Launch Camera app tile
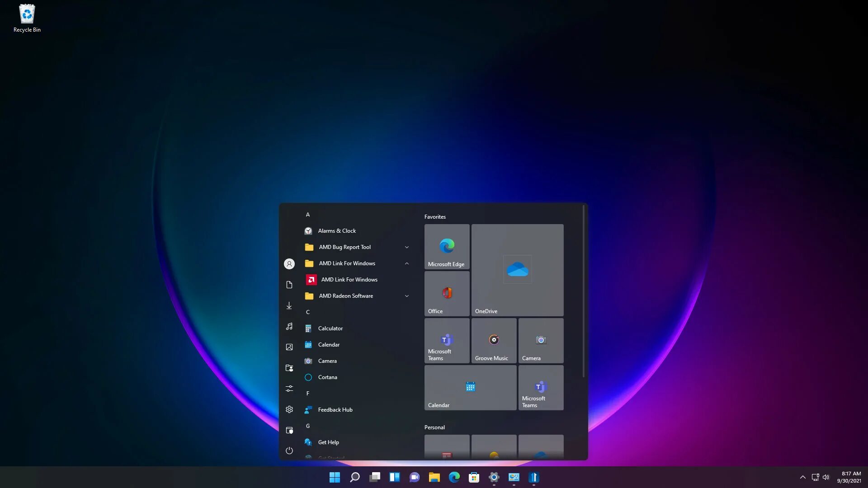 click(541, 340)
